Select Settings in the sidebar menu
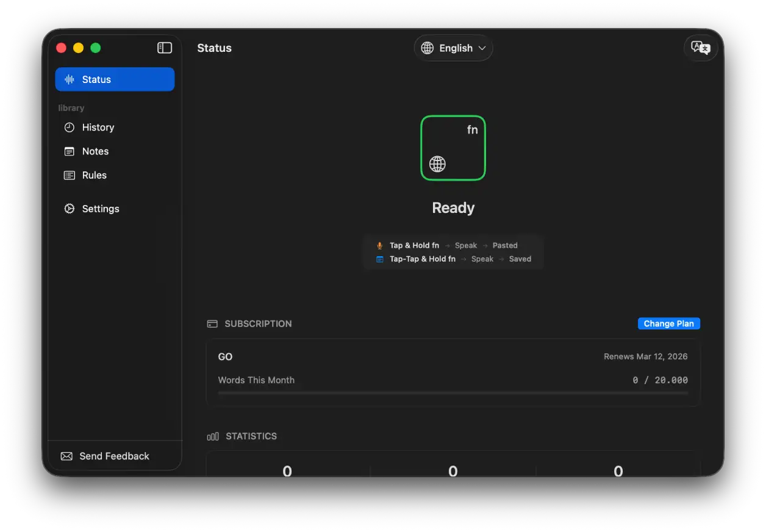 pyautogui.click(x=100, y=209)
